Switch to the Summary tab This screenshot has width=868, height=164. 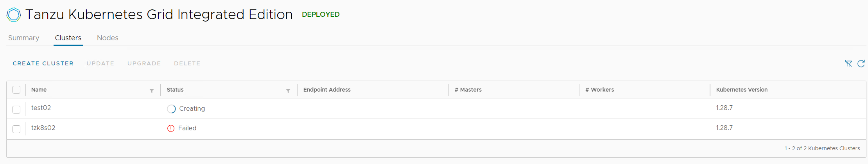click(24, 38)
